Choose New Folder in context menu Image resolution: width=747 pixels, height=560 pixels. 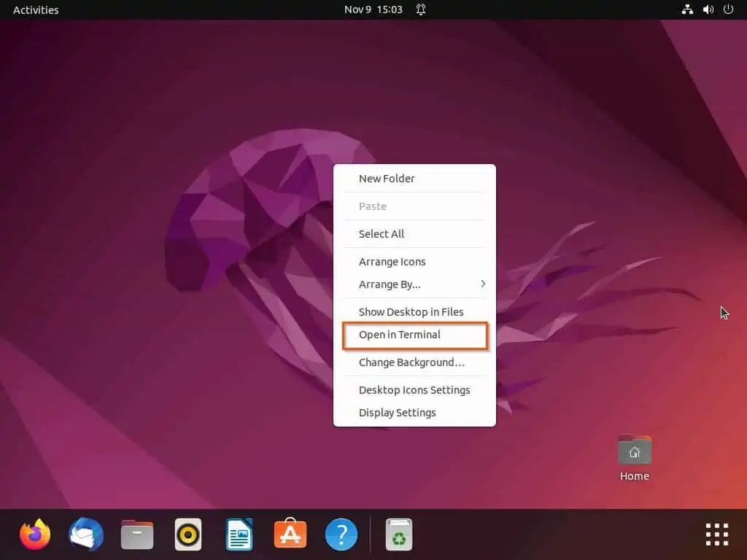[x=414, y=179]
